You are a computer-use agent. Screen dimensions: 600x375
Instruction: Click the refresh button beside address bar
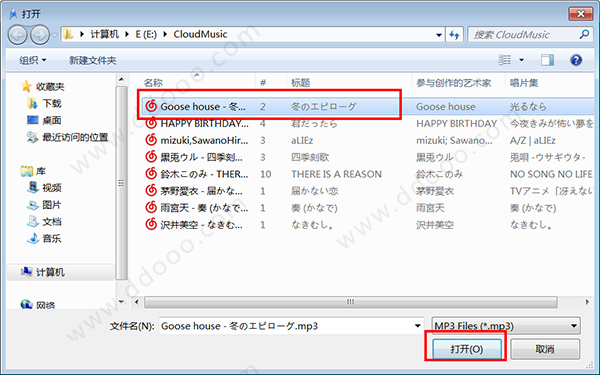454,35
